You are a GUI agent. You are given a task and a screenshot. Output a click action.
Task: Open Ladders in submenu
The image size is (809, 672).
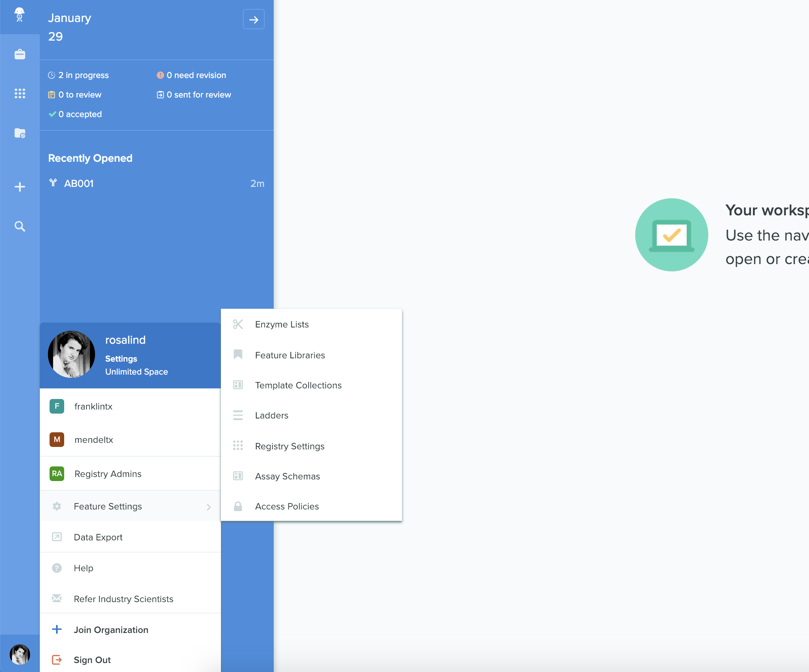pyautogui.click(x=311, y=415)
